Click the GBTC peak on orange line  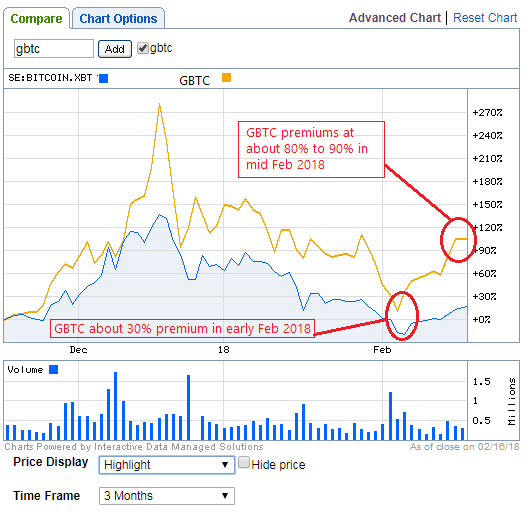(x=160, y=104)
